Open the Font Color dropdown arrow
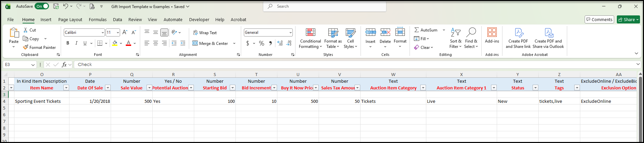 (x=135, y=43)
